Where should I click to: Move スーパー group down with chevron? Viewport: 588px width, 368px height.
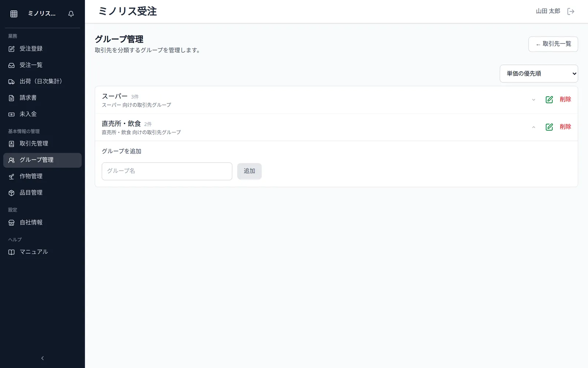534,100
